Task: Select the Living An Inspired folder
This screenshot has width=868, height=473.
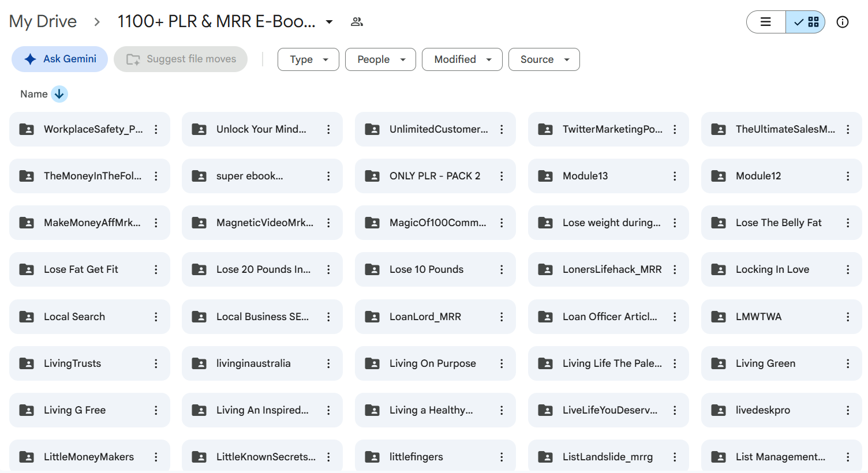Action: tap(262, 410)
